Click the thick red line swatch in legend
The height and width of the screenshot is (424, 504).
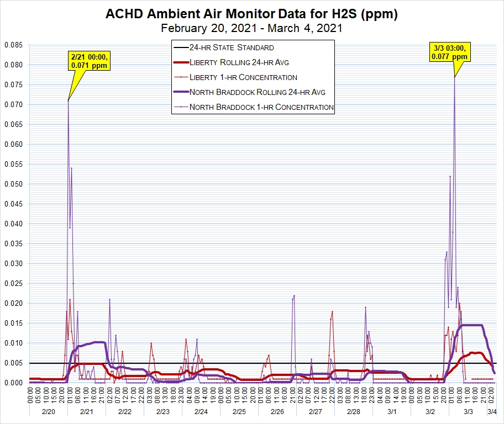pyautogui.click(x=180, y=62)
